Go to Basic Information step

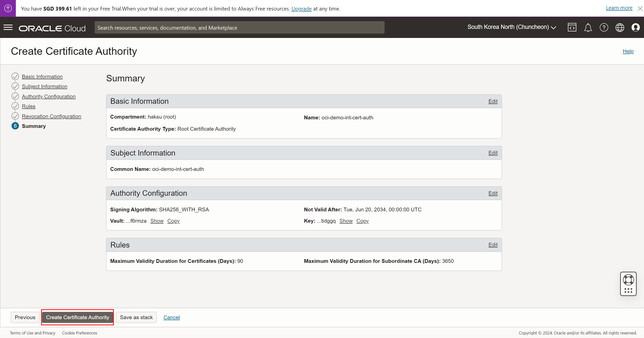42,77
